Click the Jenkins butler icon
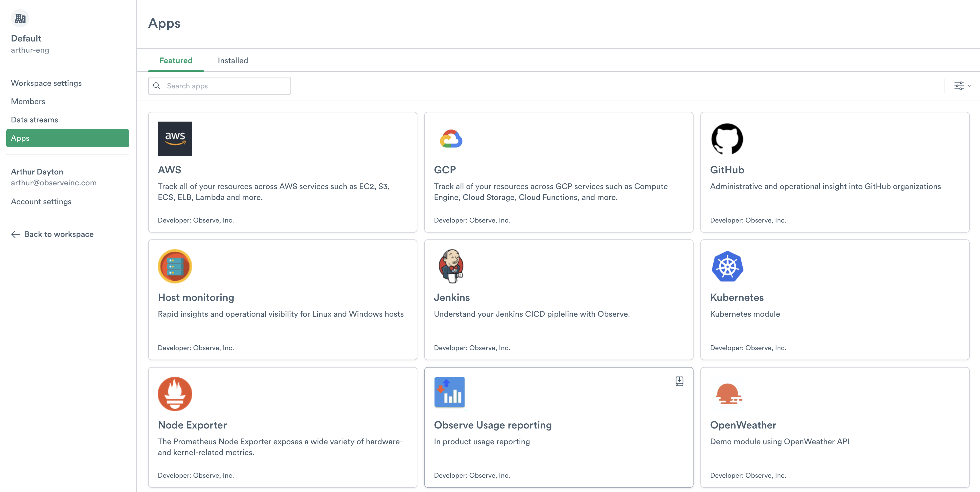Screen dimensions: 980x492 tap(451, 266)
